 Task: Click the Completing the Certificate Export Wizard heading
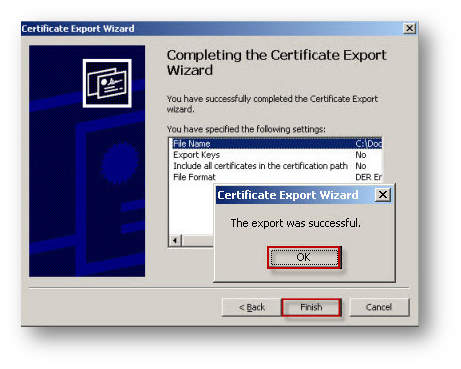pos(277,62)
